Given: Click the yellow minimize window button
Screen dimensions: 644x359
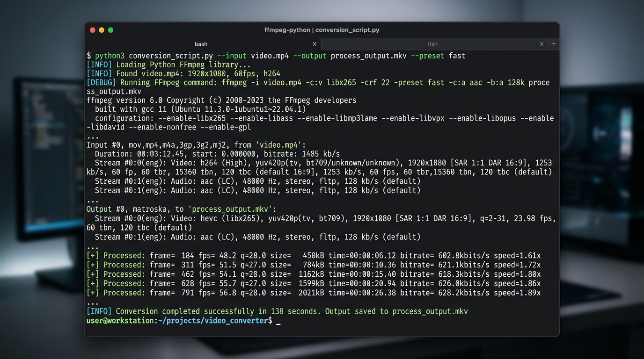Looking at the screenshot, I should click(x=102, y=30).
